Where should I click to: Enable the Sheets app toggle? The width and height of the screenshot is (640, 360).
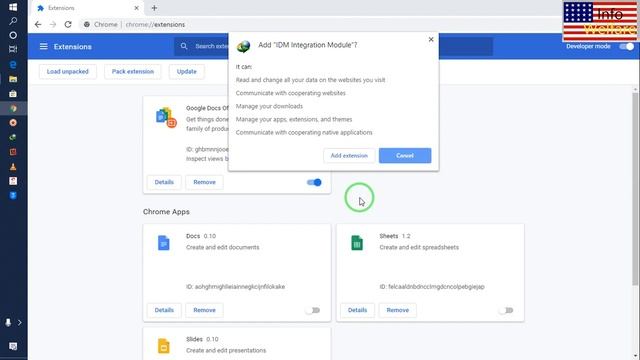click(x=506, y=310)
